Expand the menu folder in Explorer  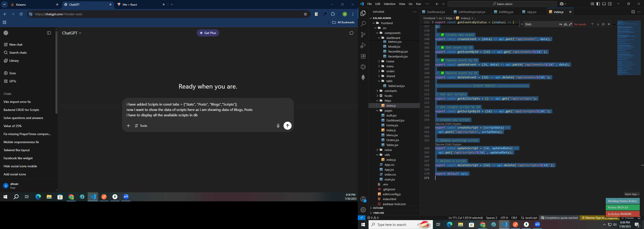tap(394, 66)
